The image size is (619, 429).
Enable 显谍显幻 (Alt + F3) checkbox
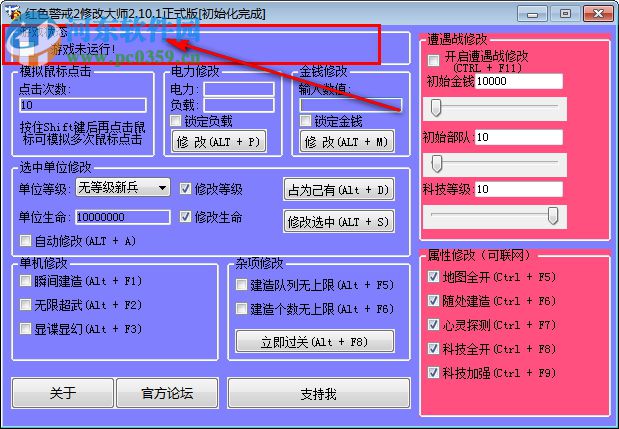(26, 328)
